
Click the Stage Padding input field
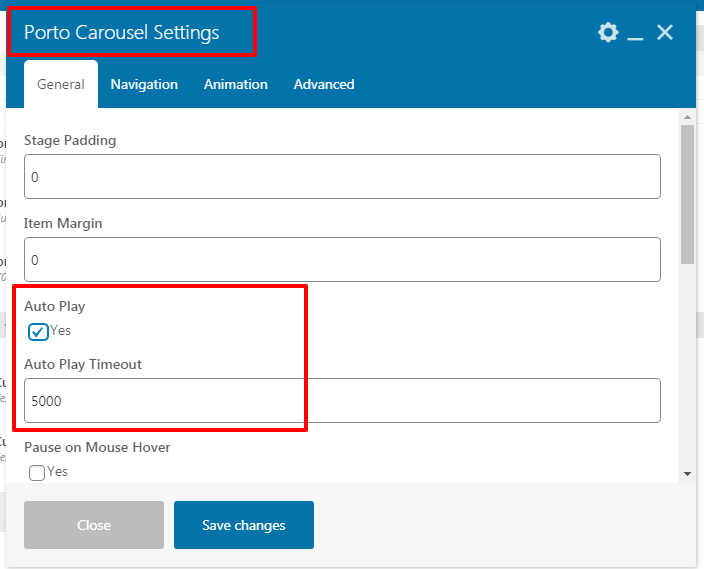(x=342, y=177)
